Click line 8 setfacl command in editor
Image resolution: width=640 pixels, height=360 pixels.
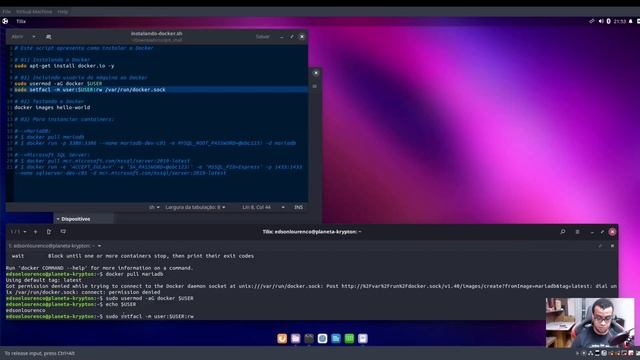pyautogui.click(x=90, y=89)
